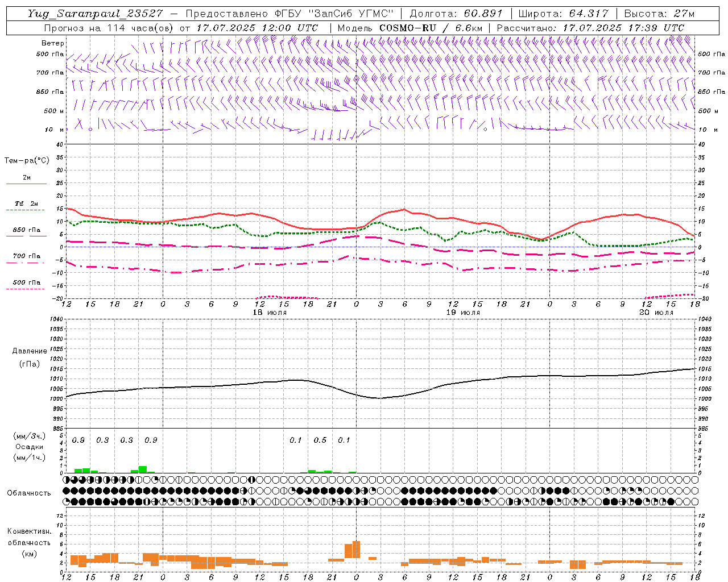
Task: Click the '(мм/3ч.)' precipitation unit label
Action: (x=28, y=436)
